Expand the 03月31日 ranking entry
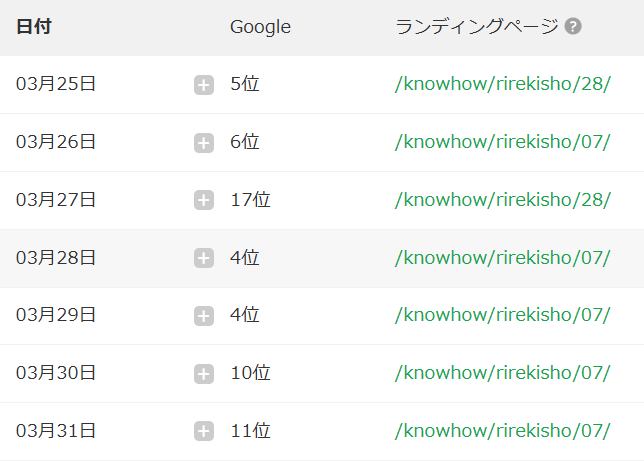The image size is (644, 461). point(204,431)
